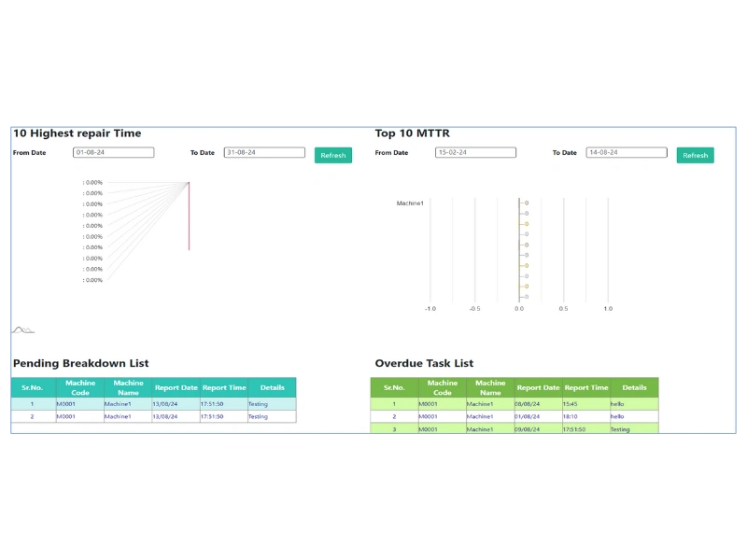Click Testing details in Pending Breakdown row 1
This screenshot has width=747, height=560.
[x=259, y=404]
